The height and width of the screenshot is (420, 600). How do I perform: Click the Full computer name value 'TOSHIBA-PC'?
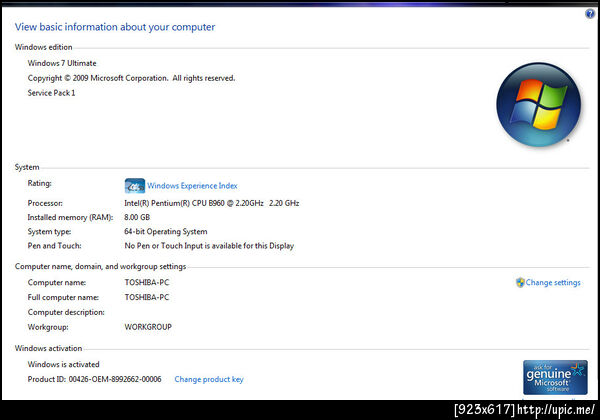(147, 297)
